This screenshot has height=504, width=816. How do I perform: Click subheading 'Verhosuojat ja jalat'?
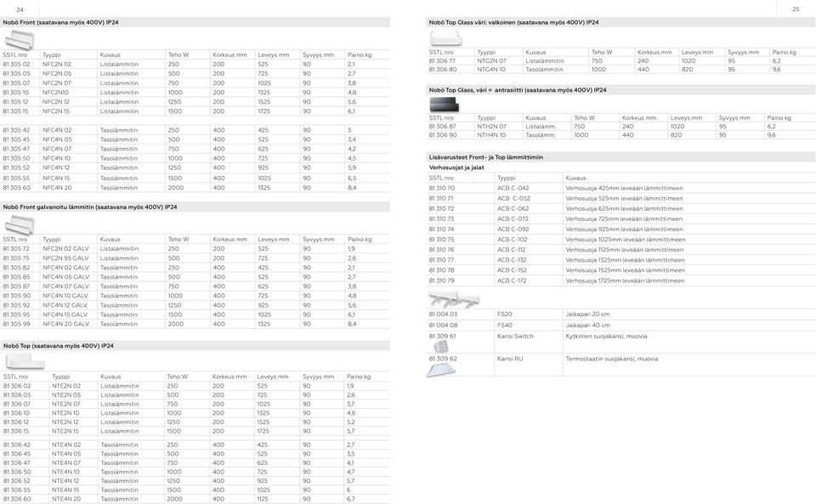click(x=456, y=167)
